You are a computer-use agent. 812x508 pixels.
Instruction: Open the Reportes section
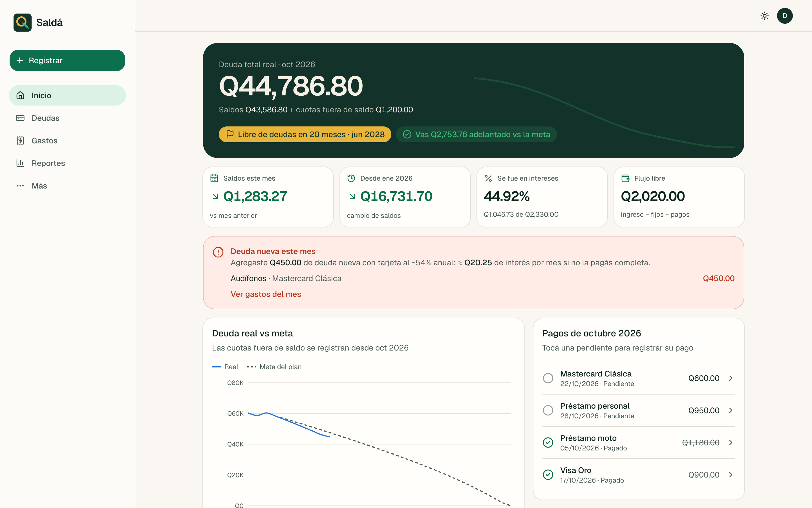67,163
